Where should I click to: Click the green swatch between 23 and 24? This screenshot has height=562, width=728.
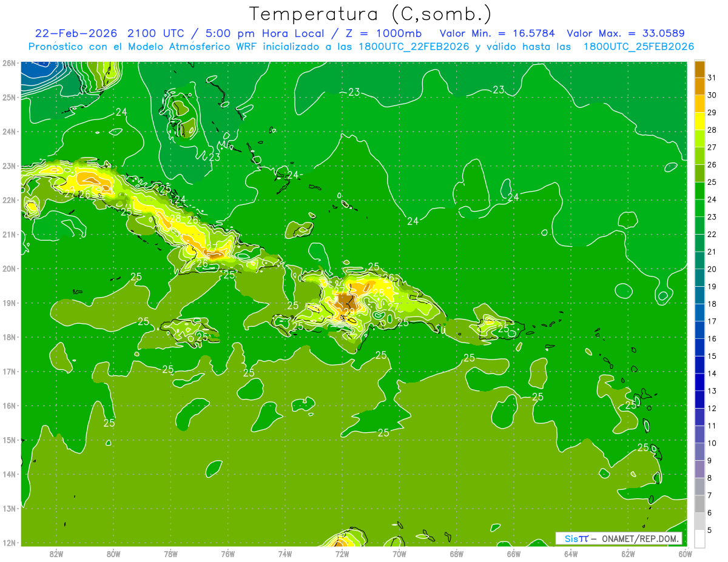(x=699, y=209)
